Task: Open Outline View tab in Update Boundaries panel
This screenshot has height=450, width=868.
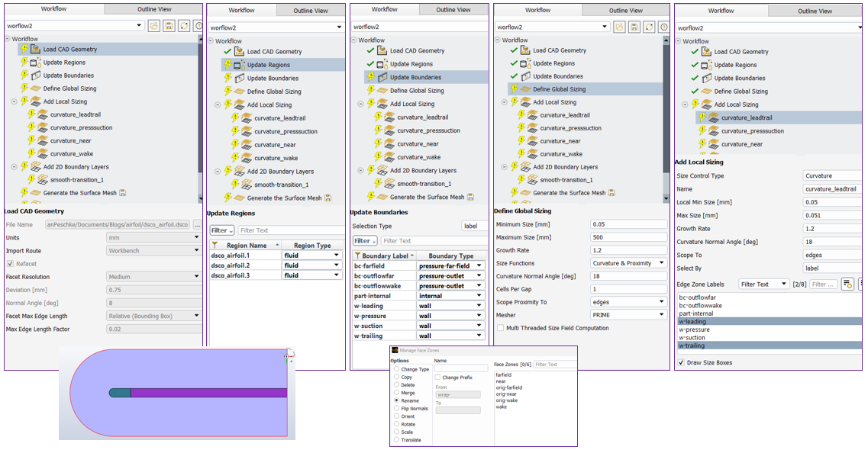Action: pos(453,9)
